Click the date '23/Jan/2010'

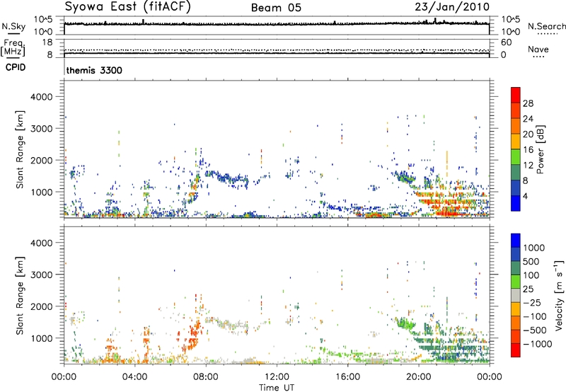click(452, 7)
